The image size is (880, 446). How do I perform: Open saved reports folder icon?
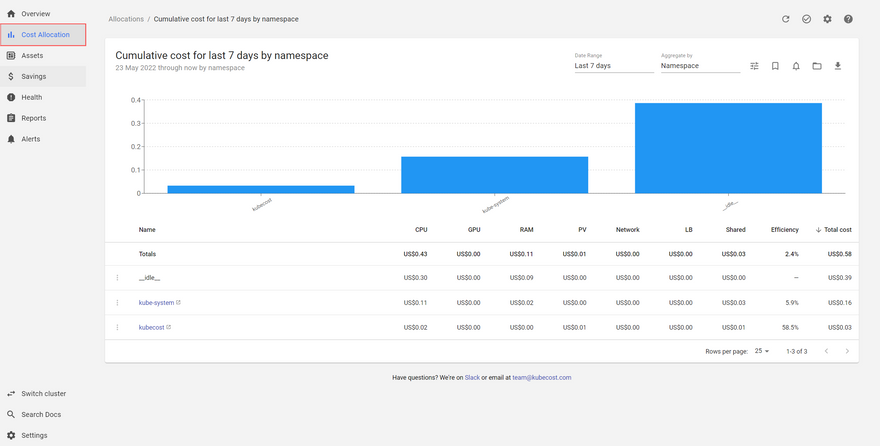pyautogui.click(x=817, y=66)
